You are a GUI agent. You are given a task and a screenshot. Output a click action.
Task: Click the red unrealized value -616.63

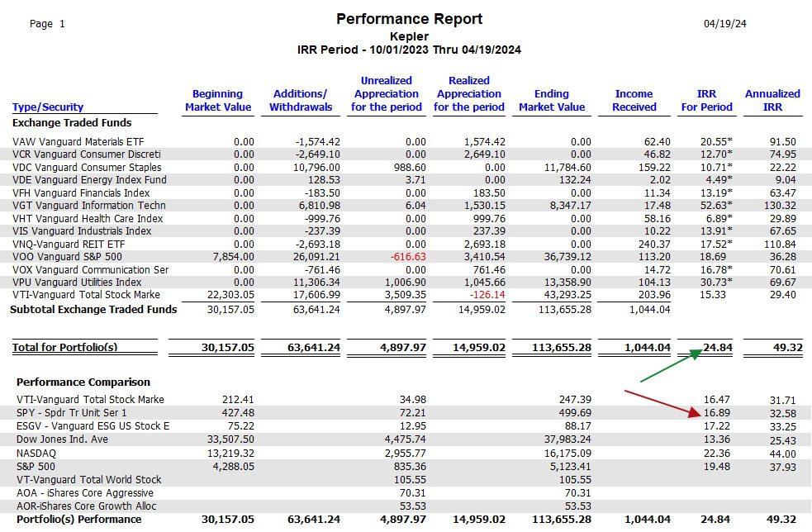pyautogui.click(x=409, y=257)
